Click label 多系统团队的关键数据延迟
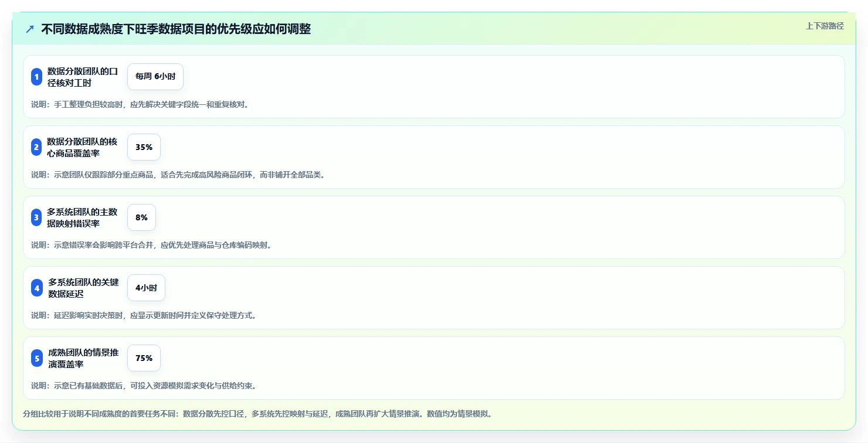This screenshot has height=443, width=868. (83, 288)
